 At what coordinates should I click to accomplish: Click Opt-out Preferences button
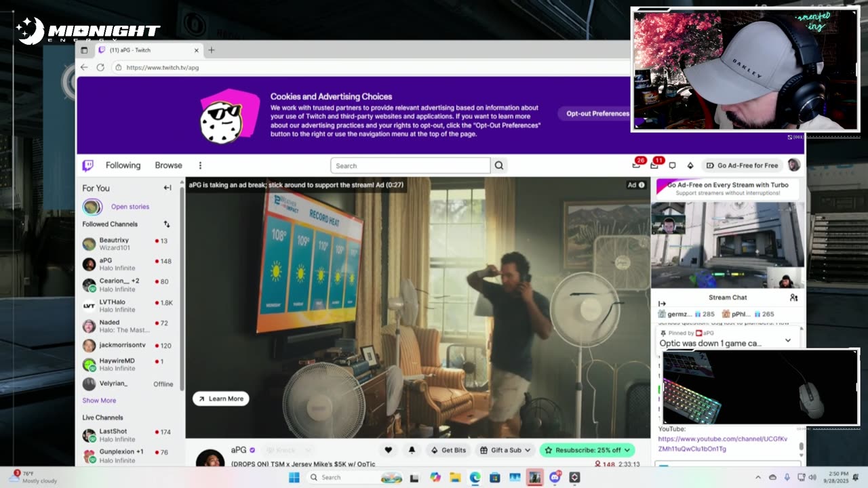597,114
